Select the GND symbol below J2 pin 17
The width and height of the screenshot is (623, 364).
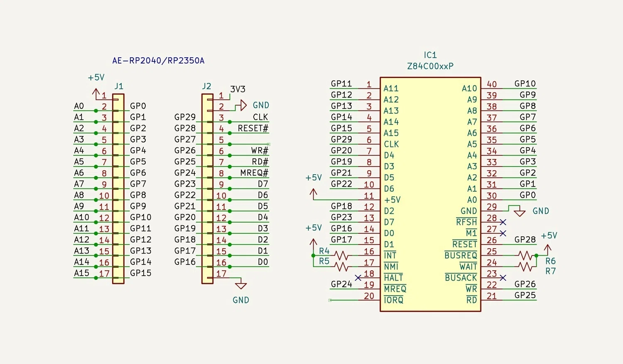(x=241, y=285)
